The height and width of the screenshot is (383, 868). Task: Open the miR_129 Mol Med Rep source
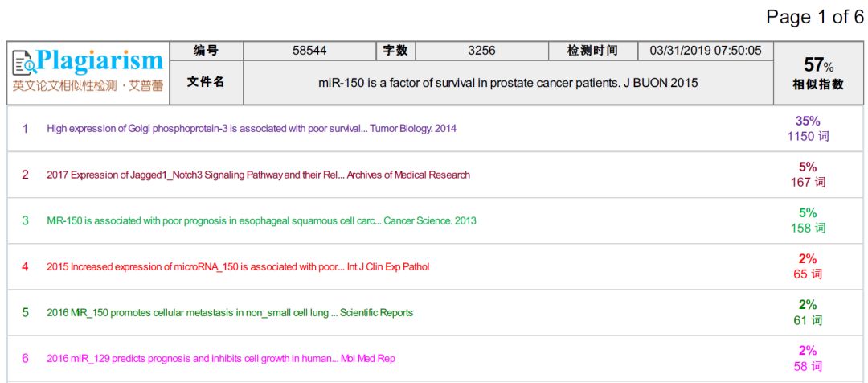coord(221,358)
